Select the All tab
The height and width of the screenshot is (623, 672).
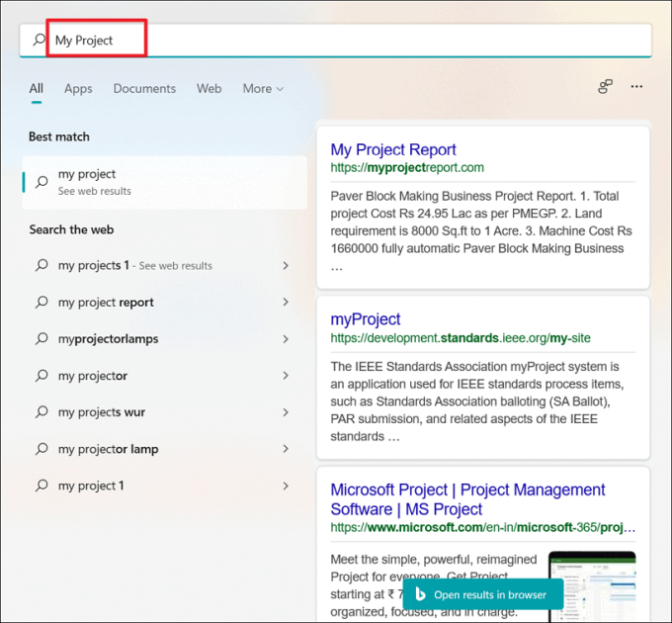tap(36, 89)
